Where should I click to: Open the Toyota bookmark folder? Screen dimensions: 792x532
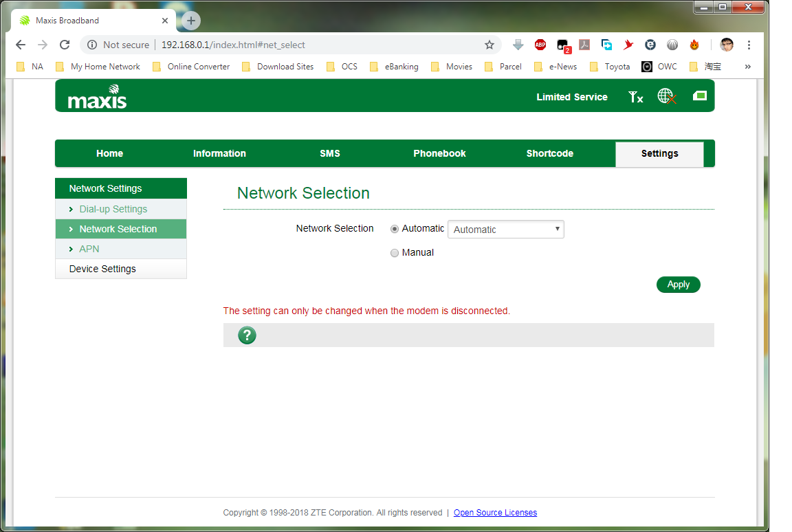click(x=610, y=67)
